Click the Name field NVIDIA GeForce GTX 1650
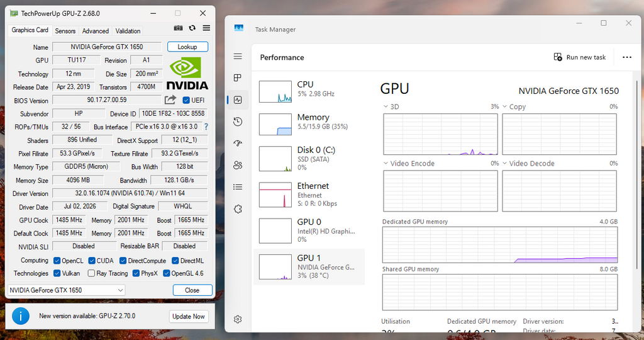This screenshot has width=644, height=340. coord(107,47)
